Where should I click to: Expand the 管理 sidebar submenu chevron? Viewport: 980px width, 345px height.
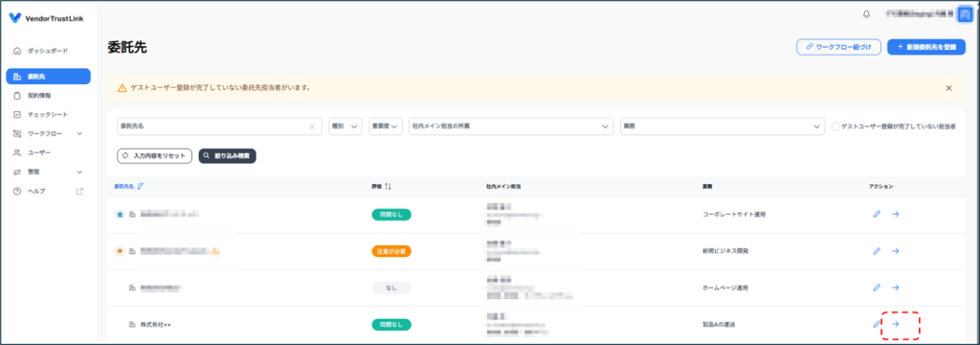coord(79,172)
